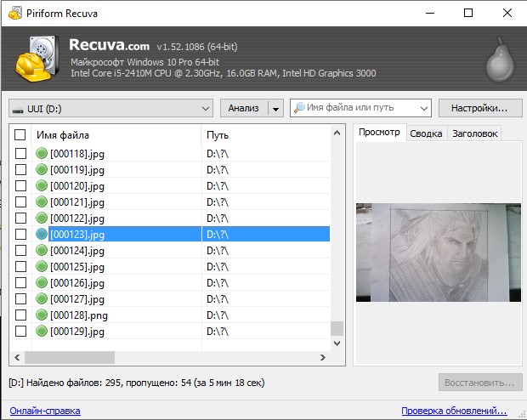Click the status dot of selected [000123].jpg
This screenshot has height=420, width=527.
pyautogui.click(x=42, y=234)
